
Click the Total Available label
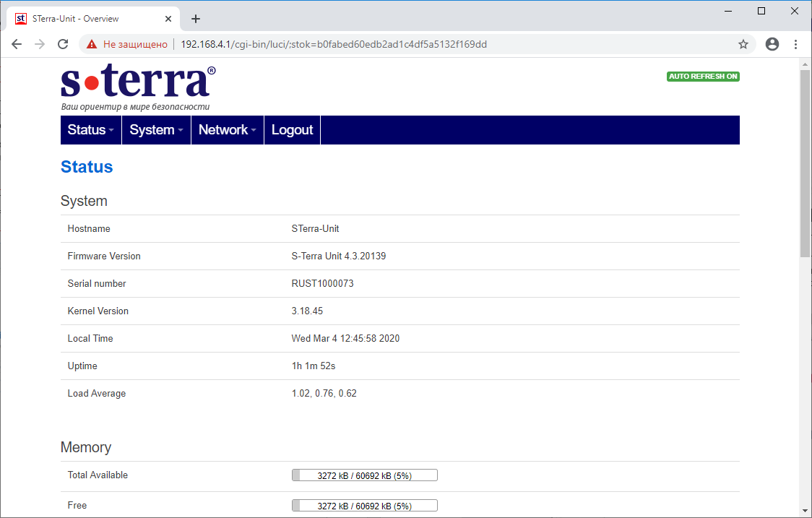click(98, 475)
